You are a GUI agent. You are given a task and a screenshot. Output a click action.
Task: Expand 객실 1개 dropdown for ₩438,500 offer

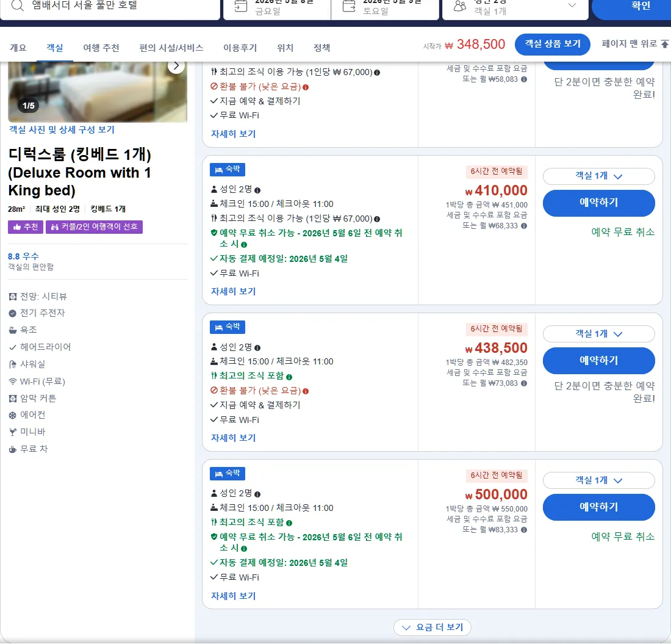tap(598, 333)
